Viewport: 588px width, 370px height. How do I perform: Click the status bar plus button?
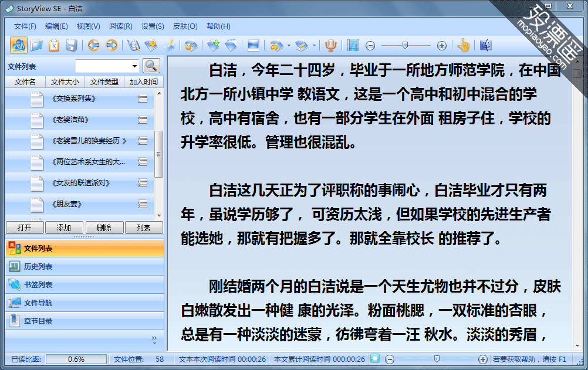pos(483,359)
